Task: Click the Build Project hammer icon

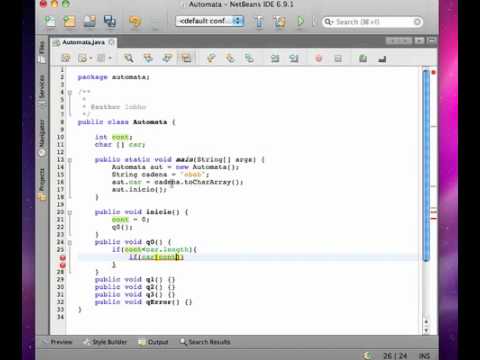Action: [x=259, y=22]
